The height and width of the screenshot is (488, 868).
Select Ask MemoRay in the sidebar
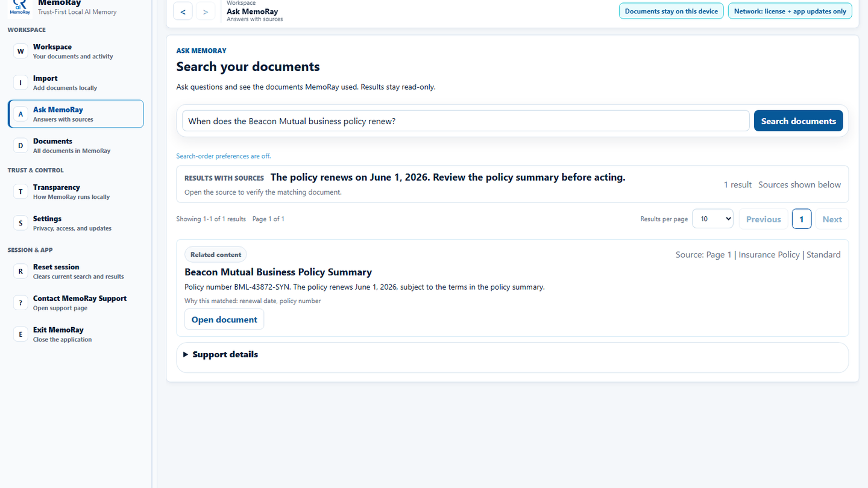point(76,114)
